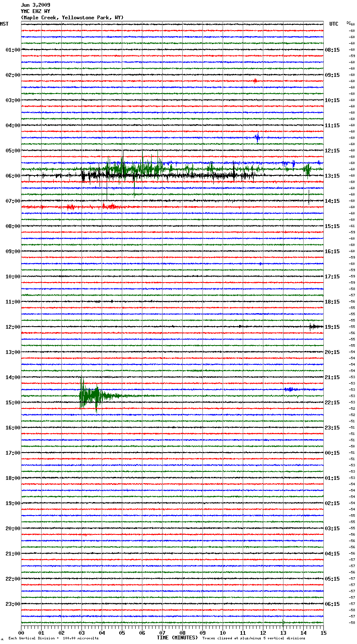Click the '00:15' UTC row label
The width and height of the screenshot is (357, 644).
tap(332, 453)
